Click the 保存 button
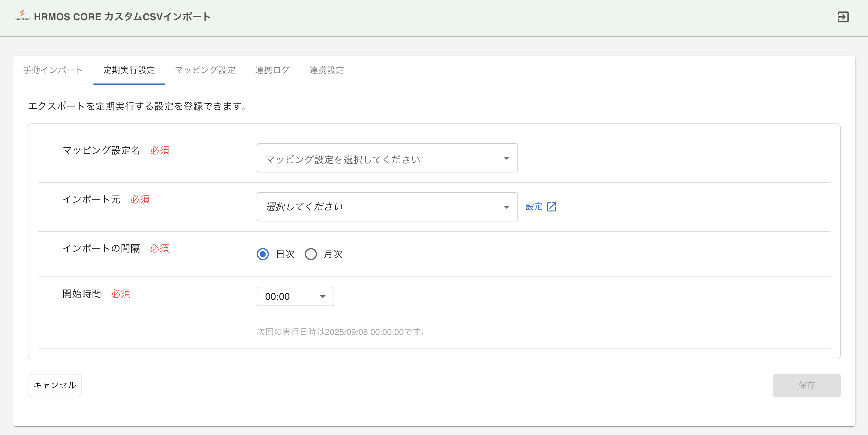Viewport: 868px width, 435px height. click(807, 385)
